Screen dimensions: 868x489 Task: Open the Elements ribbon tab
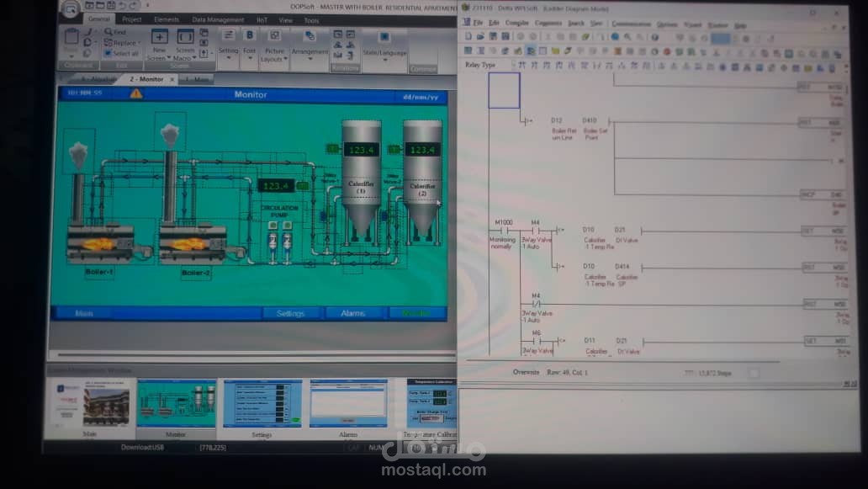pyautogui.click(x=167, y=19)
